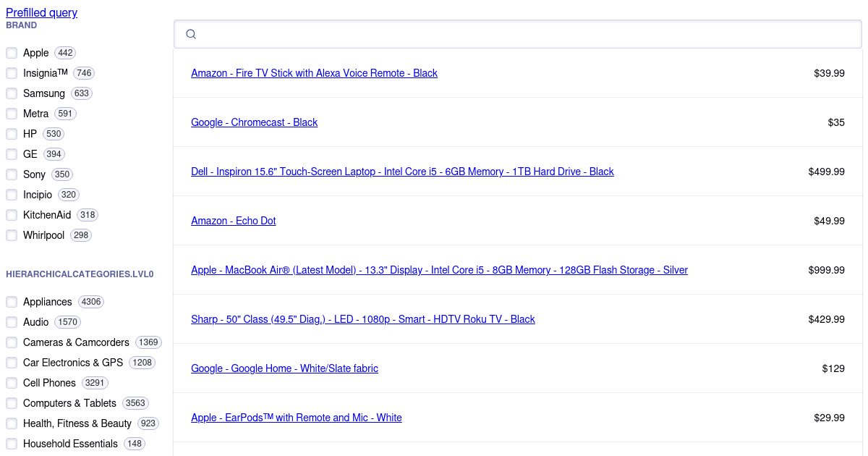Open Sharp 50" Roku TV link
868x456 pixels.
click(x=363, y=319)
